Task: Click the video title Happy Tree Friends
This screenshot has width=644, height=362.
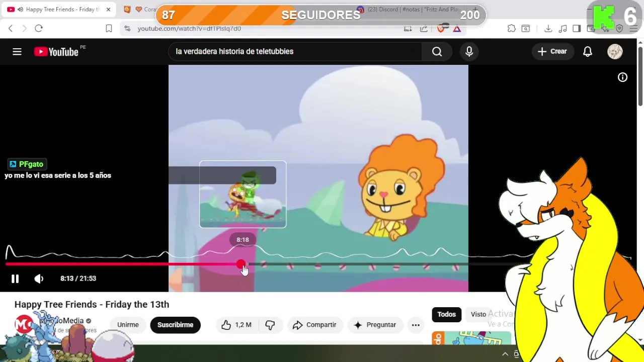Action: click(92, 304)
